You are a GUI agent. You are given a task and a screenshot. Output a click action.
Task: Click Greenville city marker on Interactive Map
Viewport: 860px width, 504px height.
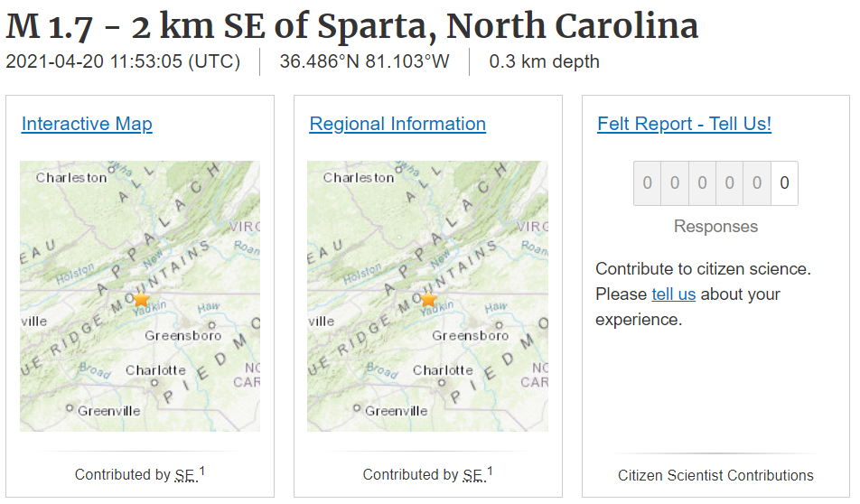[70, 408]
